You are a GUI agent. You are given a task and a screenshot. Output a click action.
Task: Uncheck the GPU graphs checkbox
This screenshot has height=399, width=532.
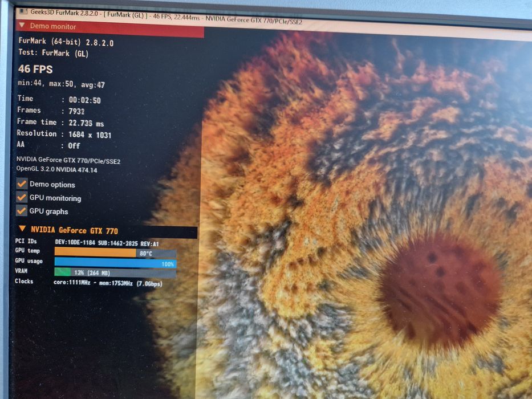pos(22,211)
